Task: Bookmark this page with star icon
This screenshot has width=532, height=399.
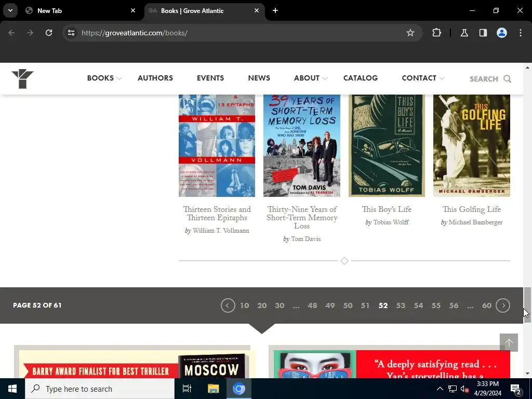Action: tap(410, 33)
